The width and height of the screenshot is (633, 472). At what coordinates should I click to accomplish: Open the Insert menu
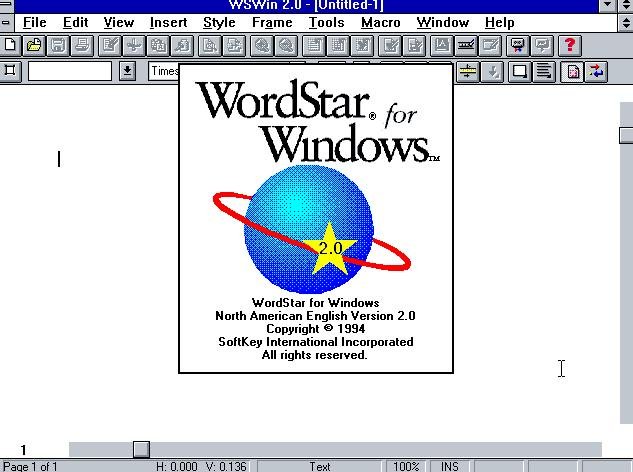(168, 23)
